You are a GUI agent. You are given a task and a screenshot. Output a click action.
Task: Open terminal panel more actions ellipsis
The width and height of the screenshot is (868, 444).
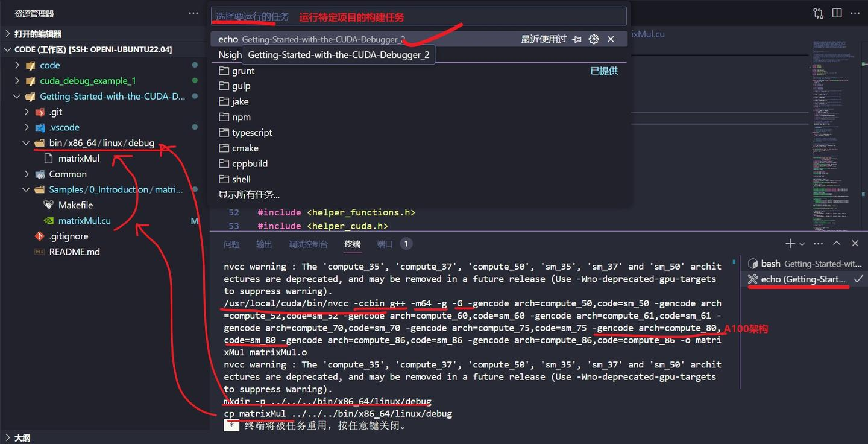818,244
